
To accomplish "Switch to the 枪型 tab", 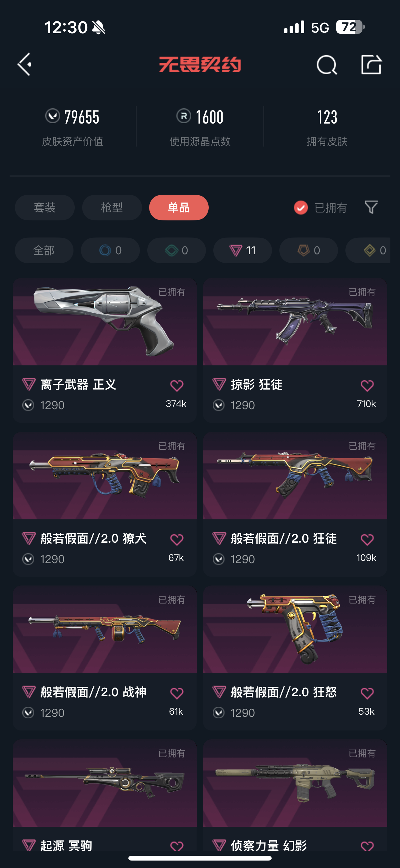I will coord(112,208).
